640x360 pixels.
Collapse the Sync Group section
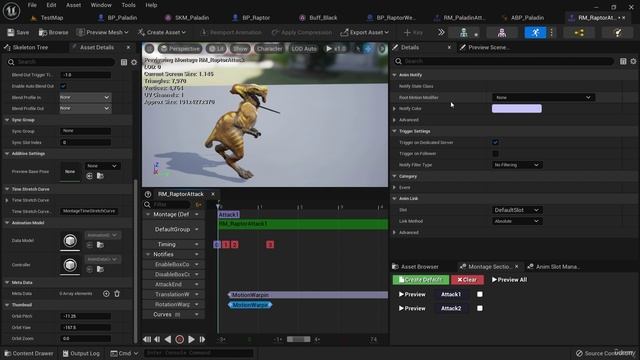tap(7, 120)
